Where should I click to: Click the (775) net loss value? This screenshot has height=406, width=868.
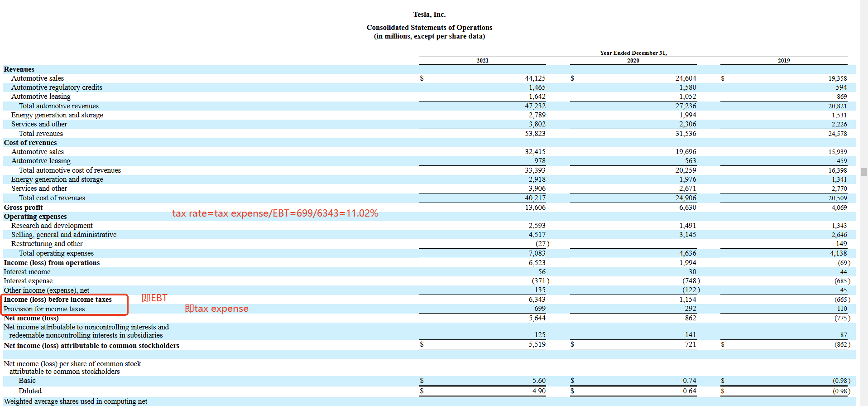843,318
